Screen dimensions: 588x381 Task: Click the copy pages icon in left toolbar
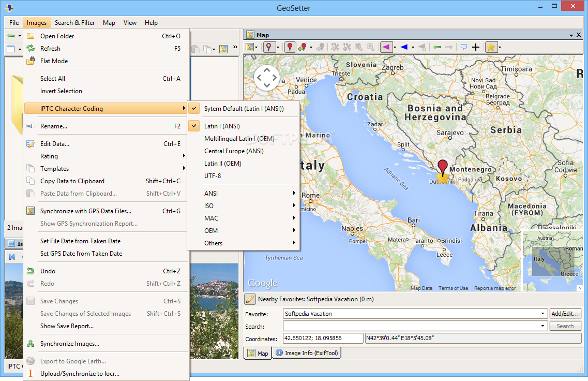click(207, 49)
